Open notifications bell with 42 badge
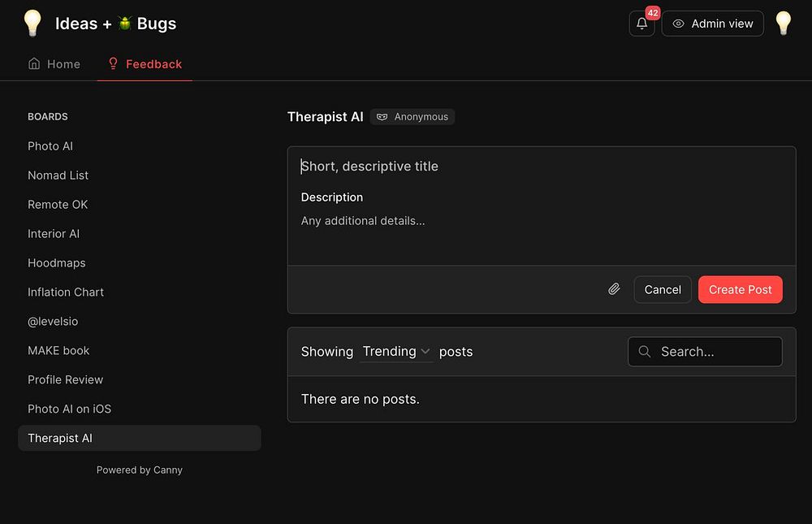The image size is (812, 524). point(641,24)
